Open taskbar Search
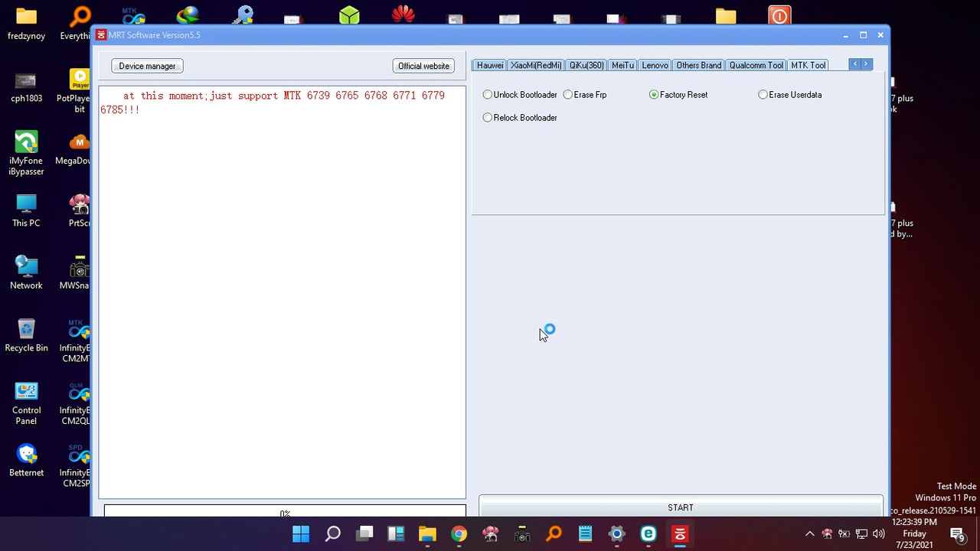This screenshot has width=980, height=551. point(333,533)
